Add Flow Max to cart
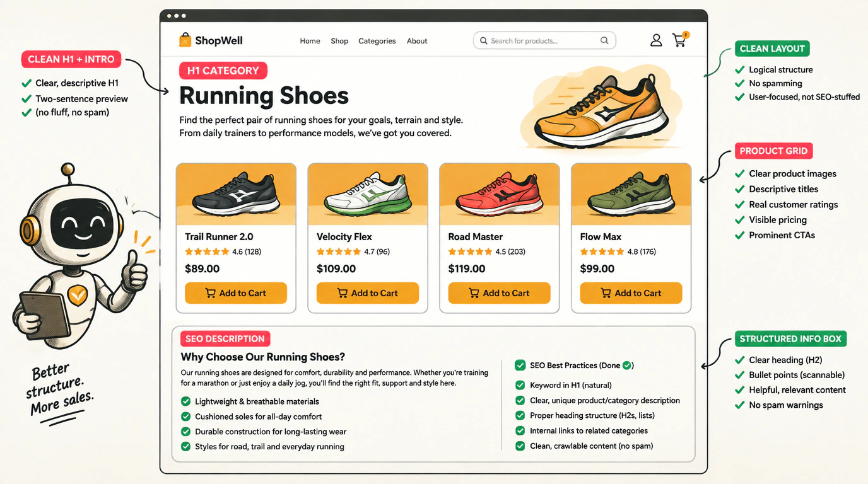Screen dimensions: 868x484 [631, 293]
